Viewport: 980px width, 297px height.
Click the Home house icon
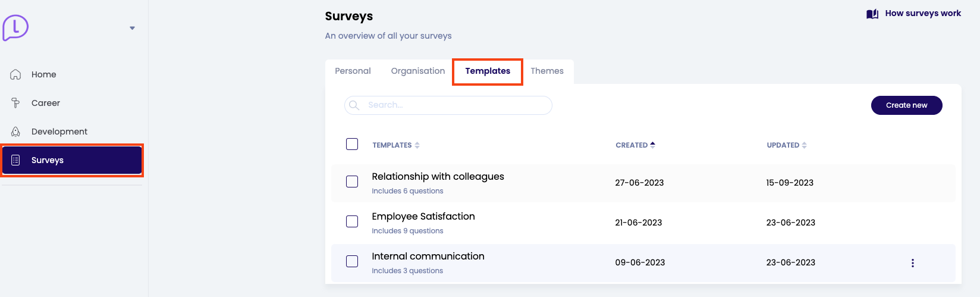pyautogui.click(x=16, y=74)
